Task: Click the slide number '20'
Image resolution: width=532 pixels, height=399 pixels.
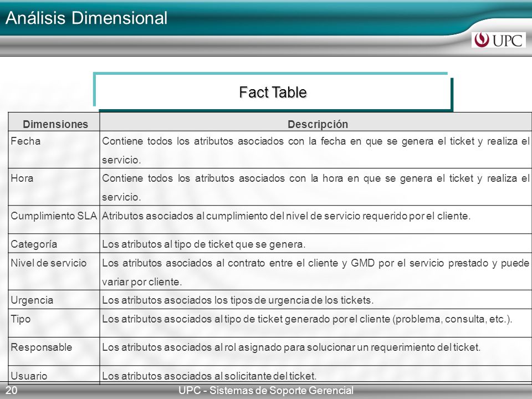Action: point(11,391)
